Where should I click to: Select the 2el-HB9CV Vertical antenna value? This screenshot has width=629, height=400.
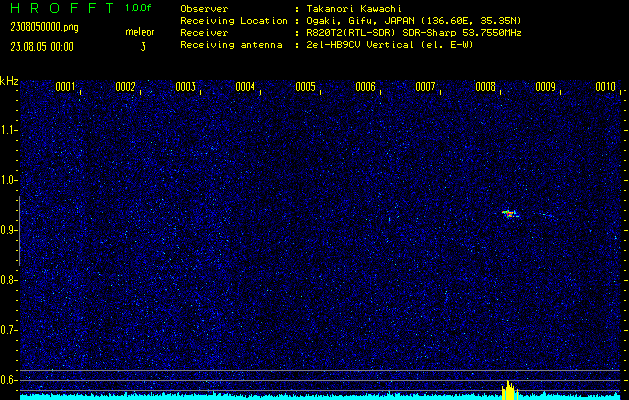[390, 45]
